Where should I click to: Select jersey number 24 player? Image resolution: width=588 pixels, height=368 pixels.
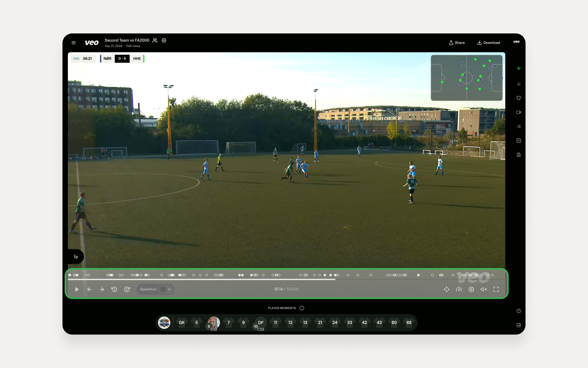pyautogui.click(x=335, y=323)
